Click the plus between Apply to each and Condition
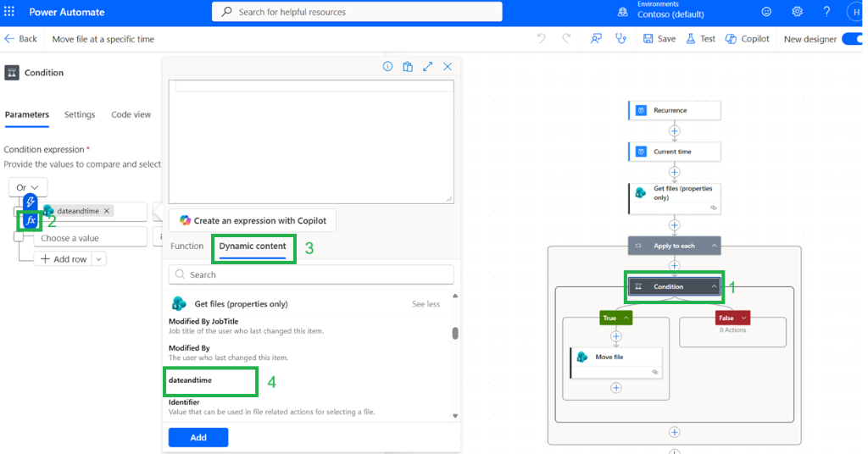 click(x=674, y=265)
